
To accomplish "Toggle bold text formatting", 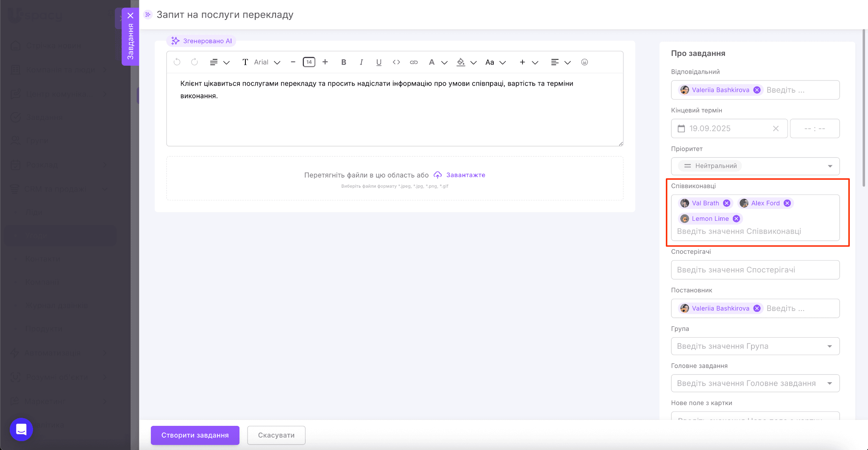I will pos(344,62).
